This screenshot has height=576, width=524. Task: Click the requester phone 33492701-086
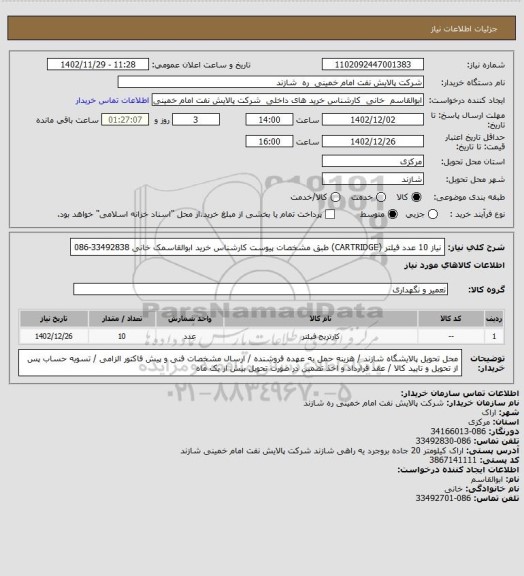[x=443, y=498]
